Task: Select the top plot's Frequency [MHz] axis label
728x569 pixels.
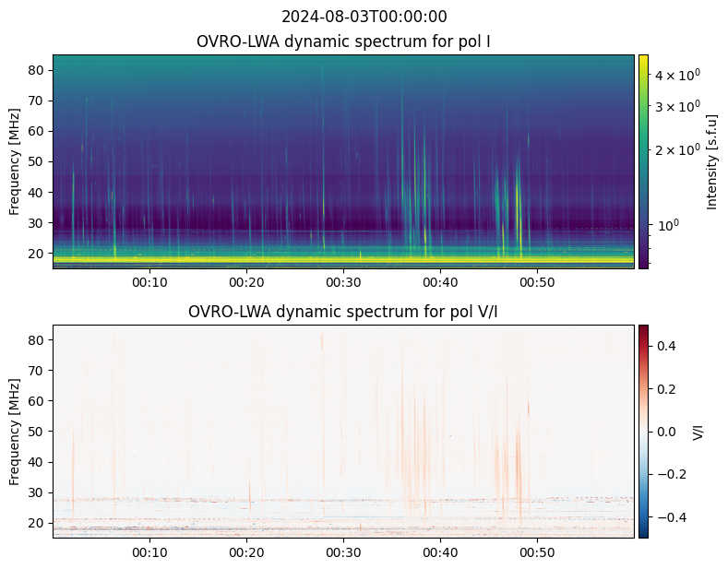Action: 15,161
